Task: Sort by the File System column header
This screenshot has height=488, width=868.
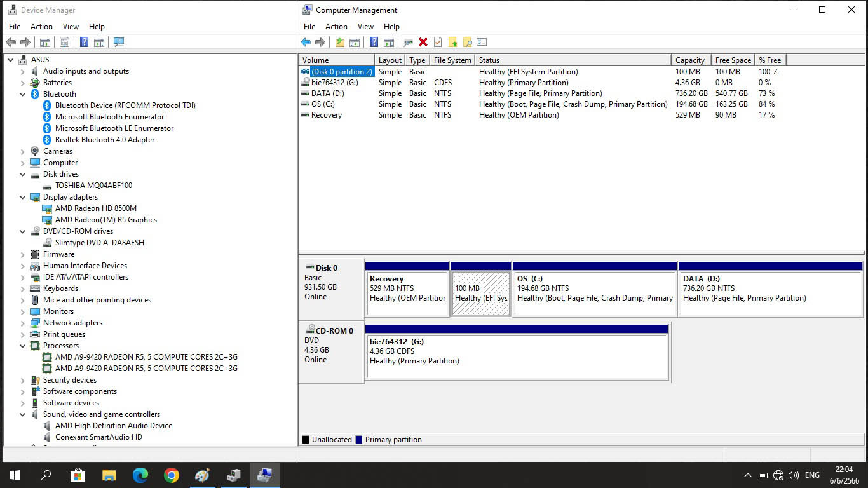Action: click(x=452, y=60)
